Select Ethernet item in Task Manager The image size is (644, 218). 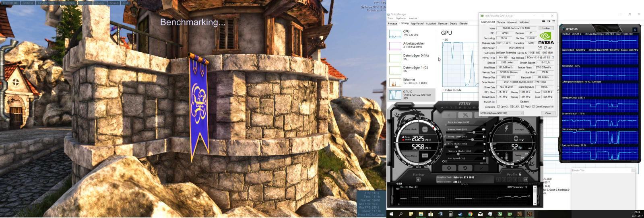411,81
